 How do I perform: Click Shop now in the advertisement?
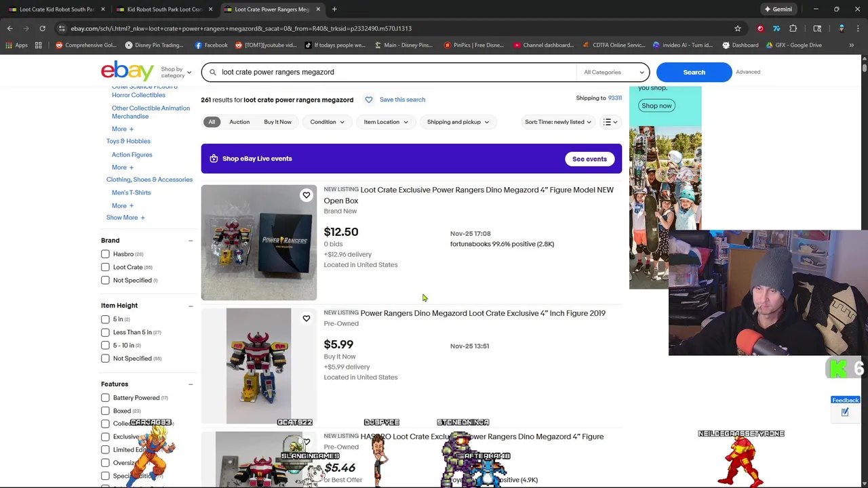[x=656, y=106]
